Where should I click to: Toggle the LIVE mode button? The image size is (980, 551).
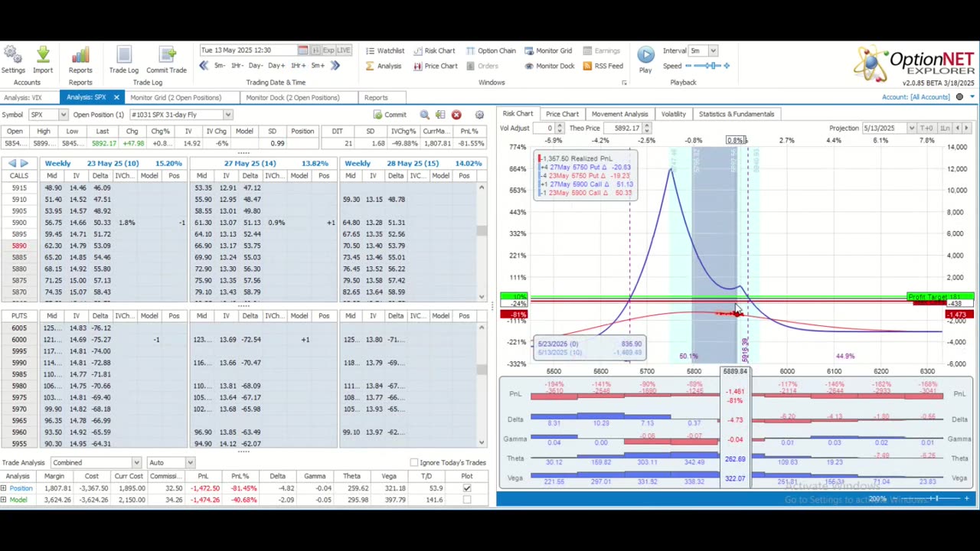343,51
